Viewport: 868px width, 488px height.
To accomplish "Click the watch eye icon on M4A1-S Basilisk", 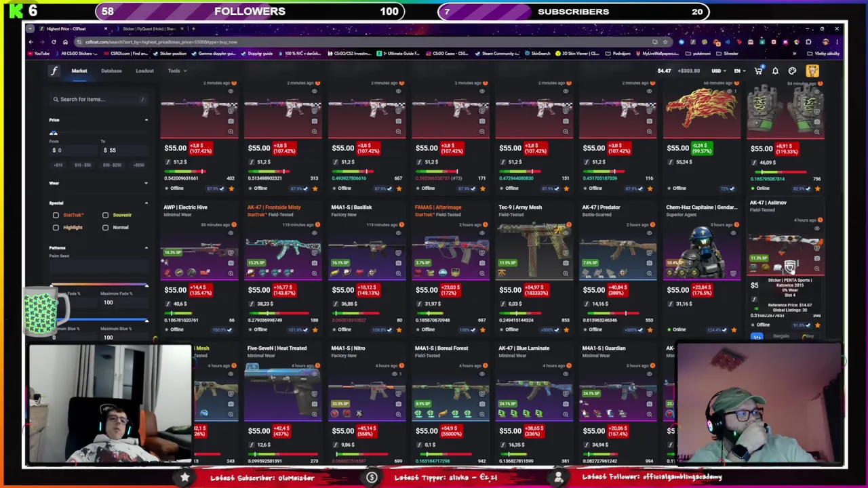I will click(398, 233).
